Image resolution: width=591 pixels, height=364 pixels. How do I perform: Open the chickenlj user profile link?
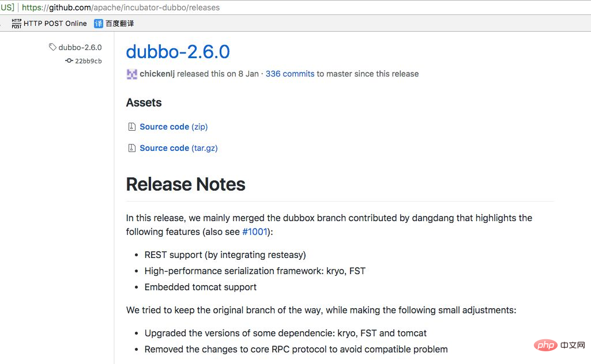tap(157, 74)
